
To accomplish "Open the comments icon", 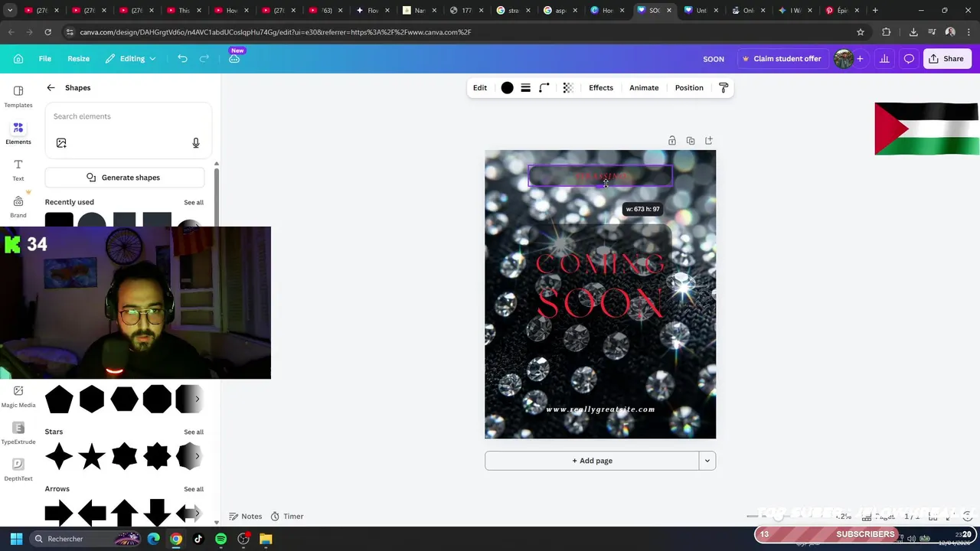I will [909, 59].
